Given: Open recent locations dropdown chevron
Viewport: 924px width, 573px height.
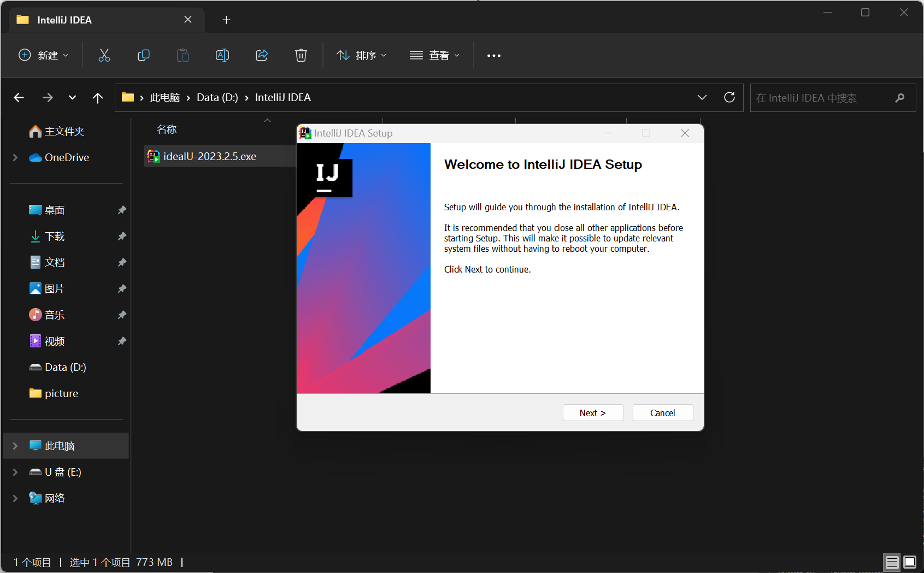Looking at the screenshot, I should tap(72, 97).
